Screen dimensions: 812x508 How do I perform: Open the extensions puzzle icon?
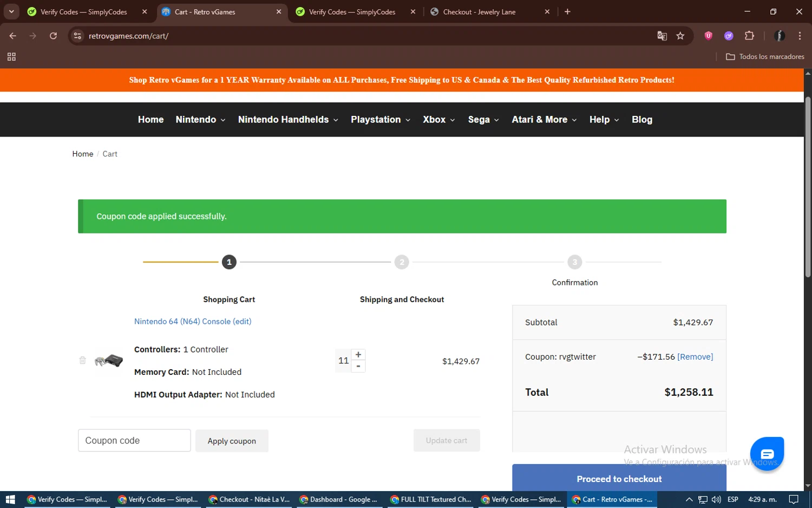(749, 36)
